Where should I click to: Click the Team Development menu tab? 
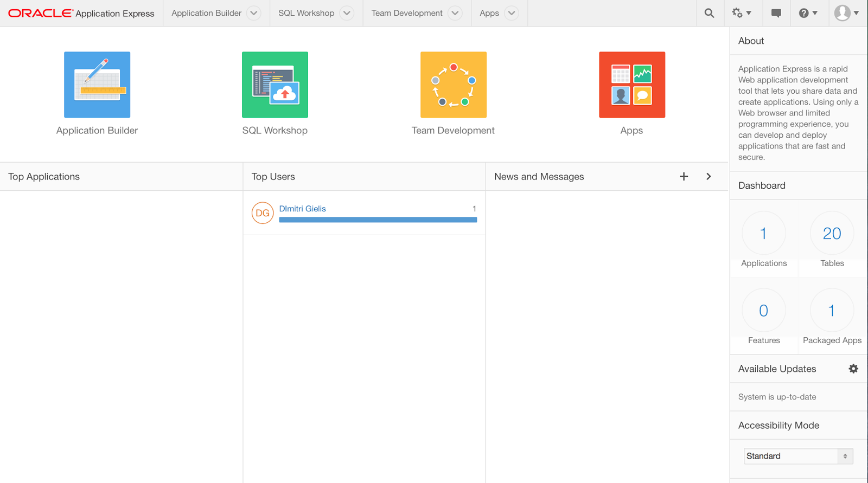click(407, 13)
